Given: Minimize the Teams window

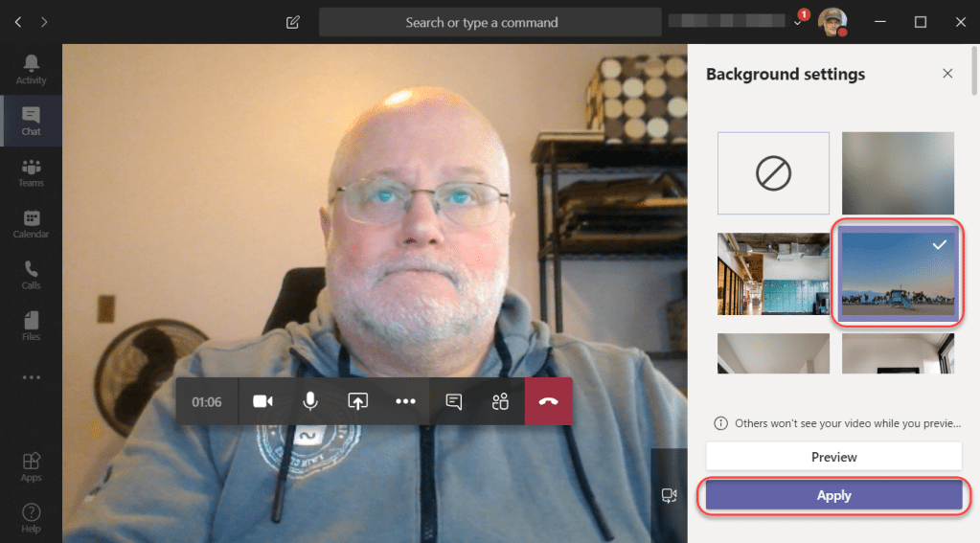Looking at the screenshot, I should (880, 22).
